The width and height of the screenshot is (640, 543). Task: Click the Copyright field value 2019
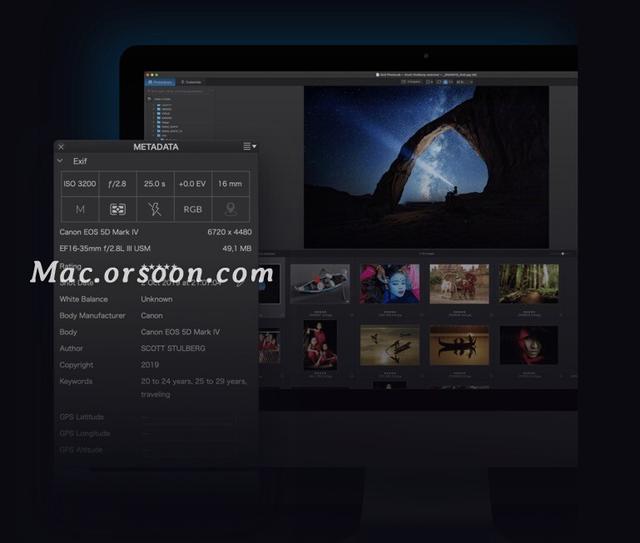tap(150, 365)
